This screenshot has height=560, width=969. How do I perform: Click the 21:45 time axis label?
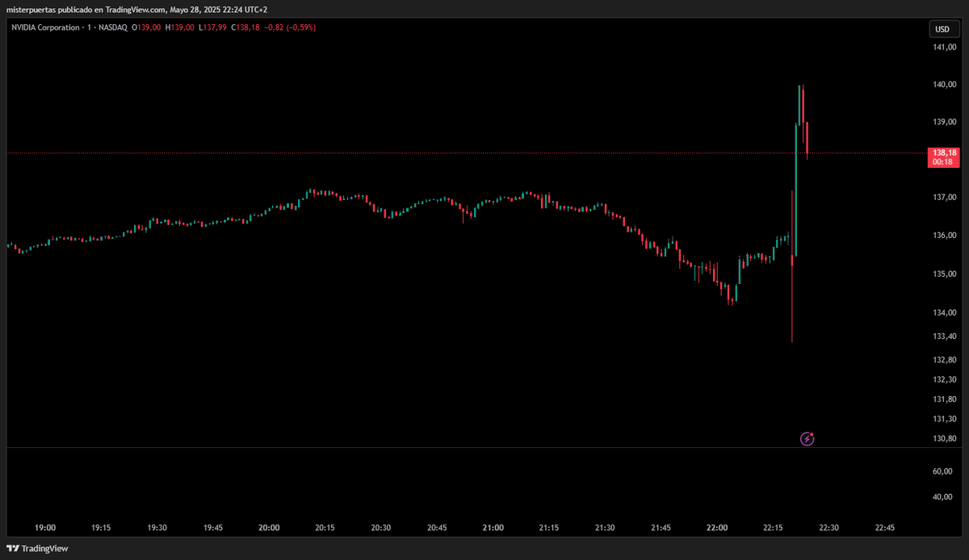[661, 528]
